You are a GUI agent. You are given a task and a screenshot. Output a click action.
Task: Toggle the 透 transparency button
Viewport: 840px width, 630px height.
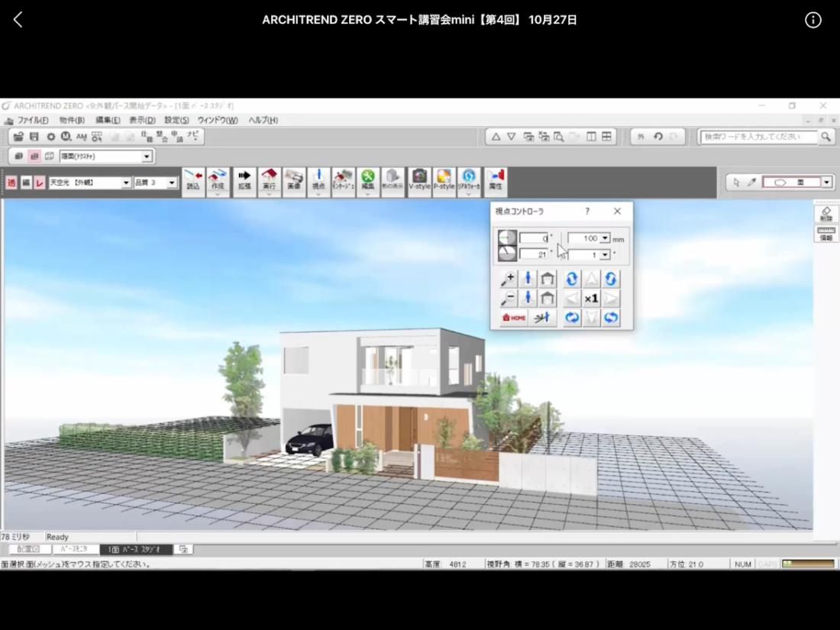click(x=11, y=183)
